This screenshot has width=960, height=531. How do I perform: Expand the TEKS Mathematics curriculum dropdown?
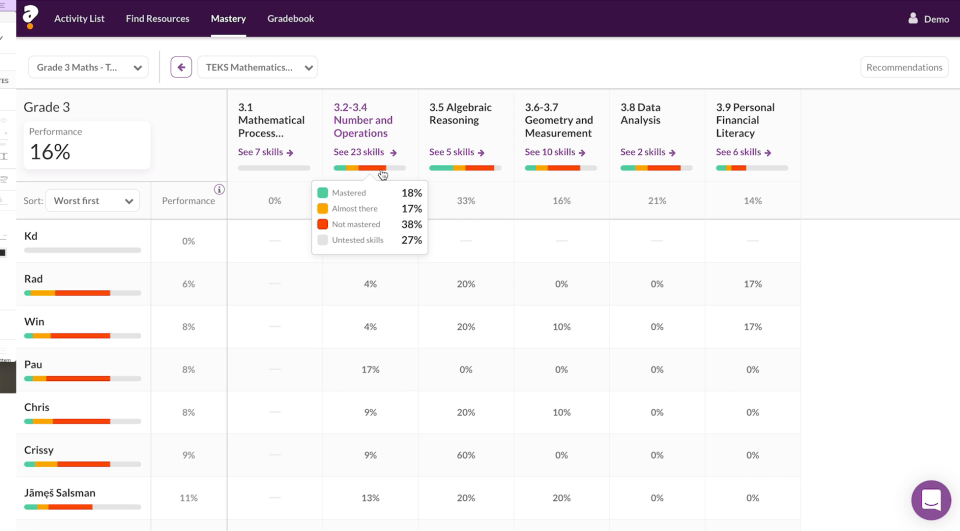pos(257,67)
